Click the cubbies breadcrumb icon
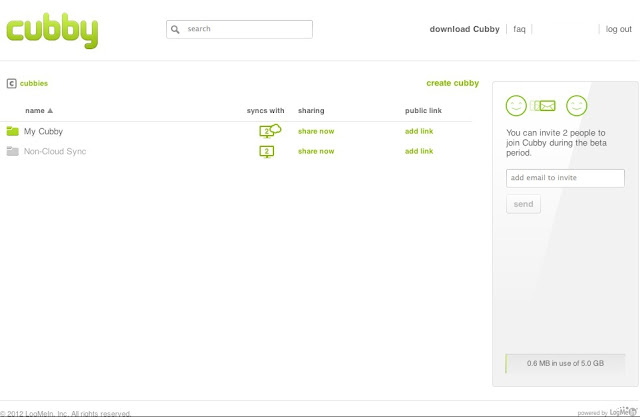Screen dimensions: 640x417 [11, 84]
